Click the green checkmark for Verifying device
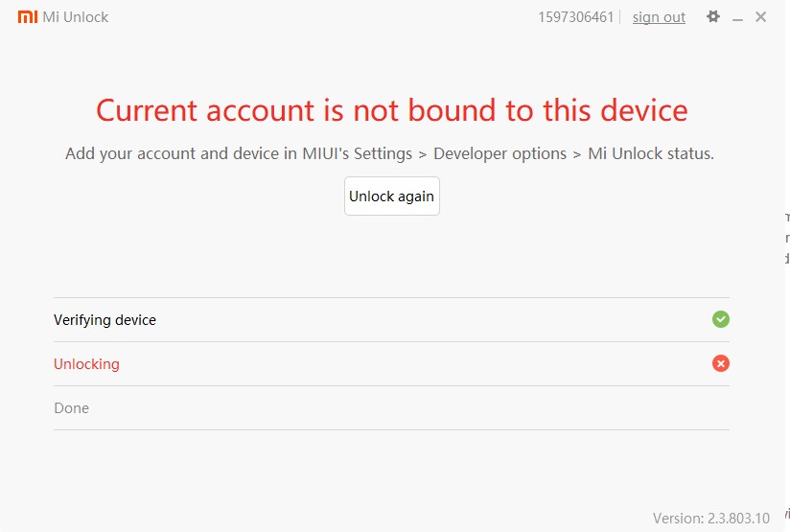The image size is (790, 532). click(721, 319)
